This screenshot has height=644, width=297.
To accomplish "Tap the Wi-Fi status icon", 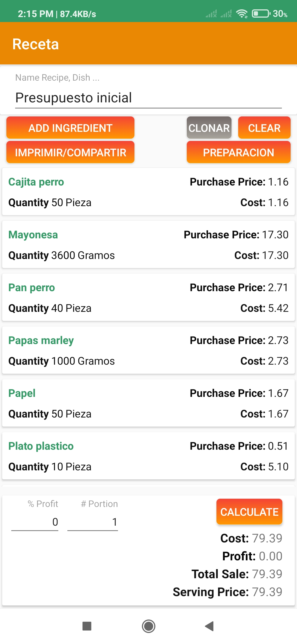I will pyautogui.click(x=242, y=13).
